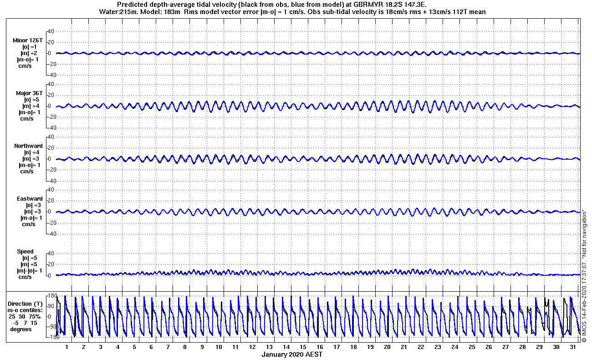The image size is (592, 364).
Task: Click '|m| =2' under Minor 126T
Action: point(28,53)
